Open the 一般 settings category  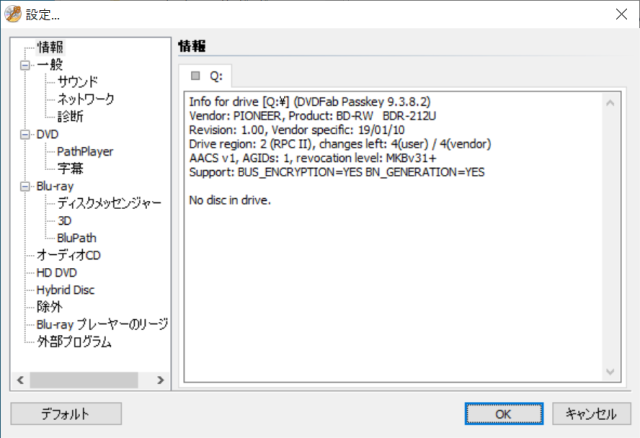pyautogui.click(x=50, y=65)
